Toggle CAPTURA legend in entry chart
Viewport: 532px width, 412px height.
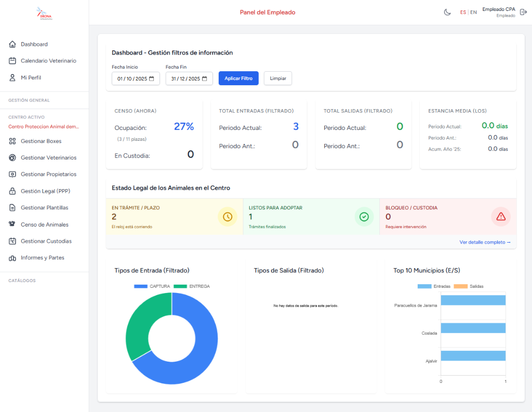pyautogui.click(x=152, y=286)
